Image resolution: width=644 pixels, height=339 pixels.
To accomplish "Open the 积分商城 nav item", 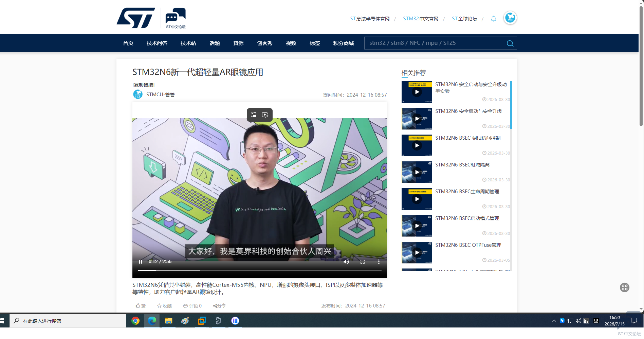I will pos(344,43).
